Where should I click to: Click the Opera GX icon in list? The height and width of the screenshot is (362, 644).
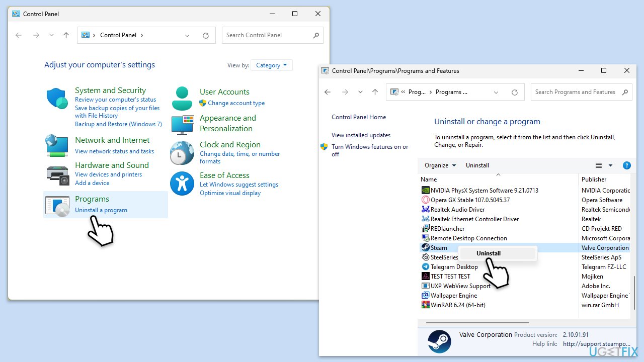425,200
